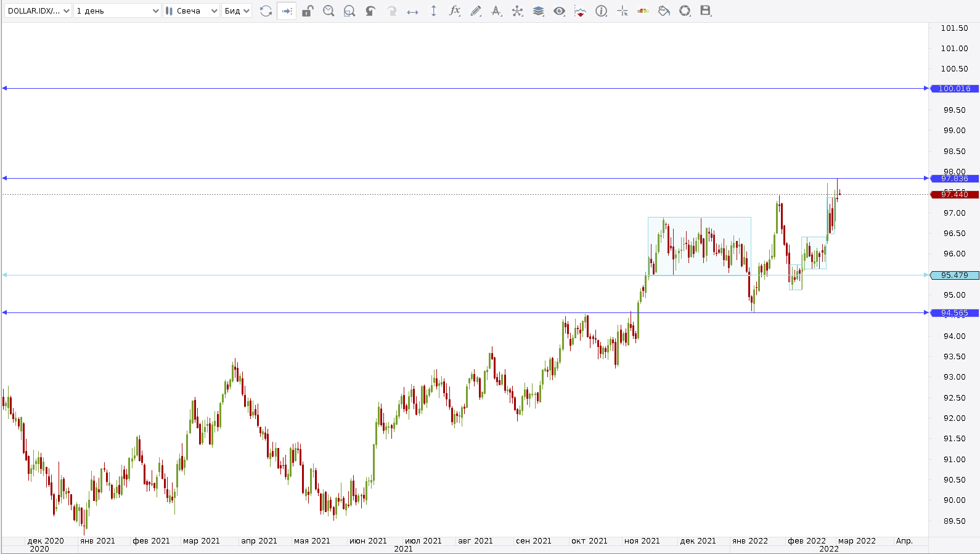This screenshot has width=980, height=554.
Task: Click the 94.565 horizontal line price label
Action: (x=954, y=313)
